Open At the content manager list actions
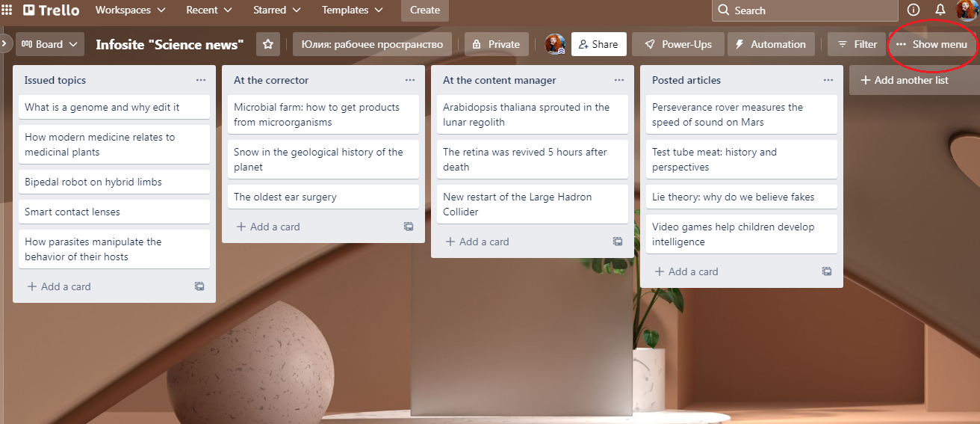980x424 pixels. [619, 80]
